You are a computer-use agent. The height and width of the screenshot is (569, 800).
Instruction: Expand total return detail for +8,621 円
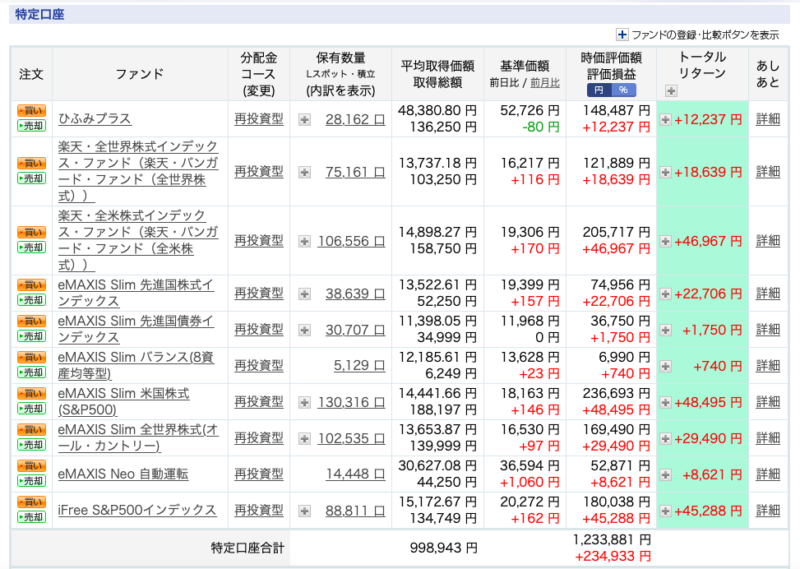pos(665,475)
